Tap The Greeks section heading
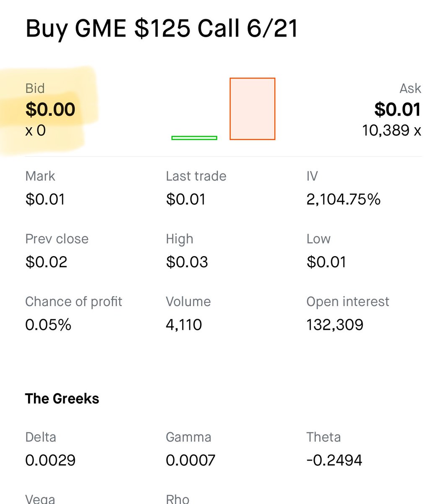 tap(62, 399)
